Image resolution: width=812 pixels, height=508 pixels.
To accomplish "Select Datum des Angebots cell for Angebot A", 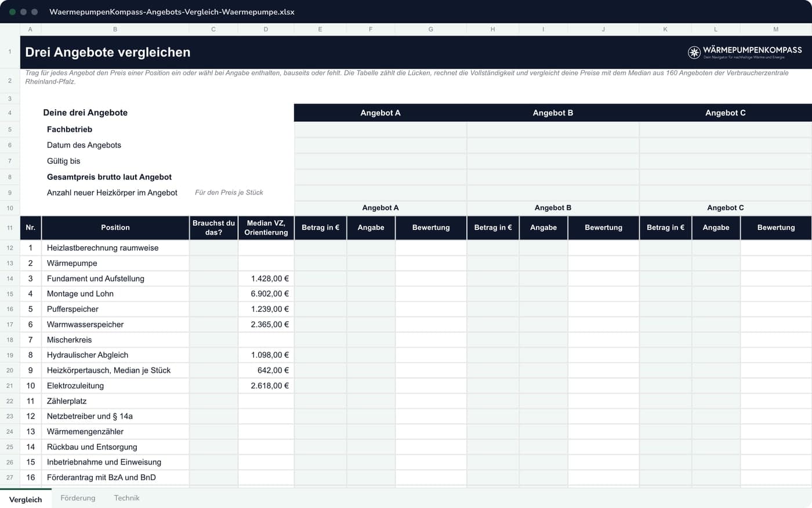I will (380, 145).
